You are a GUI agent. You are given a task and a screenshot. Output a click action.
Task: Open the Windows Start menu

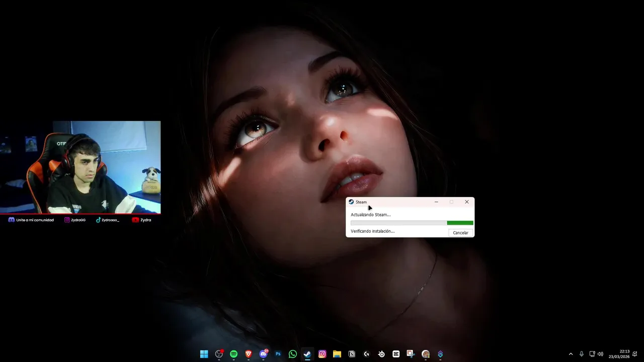click(204, 354)
